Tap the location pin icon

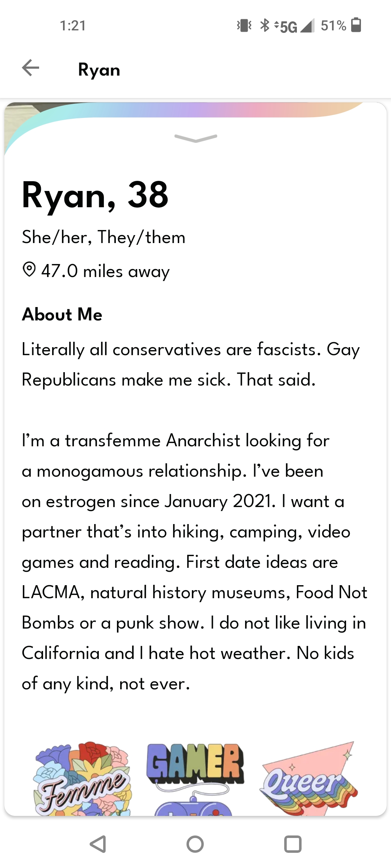(x=29, y=270)
